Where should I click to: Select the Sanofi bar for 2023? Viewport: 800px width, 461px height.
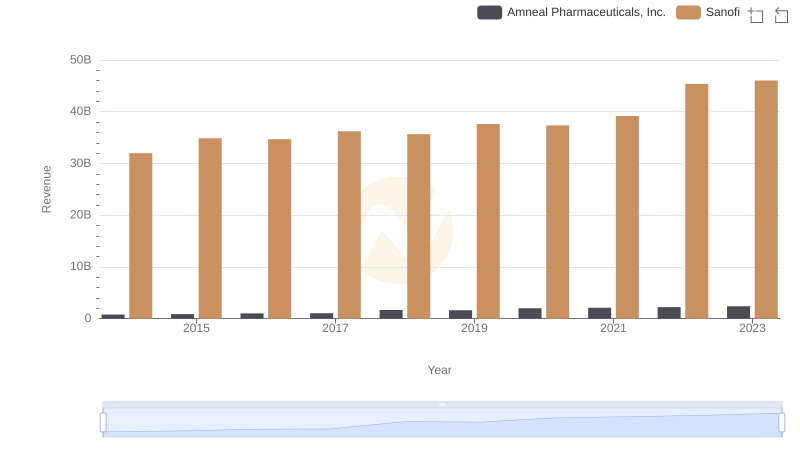766,199
